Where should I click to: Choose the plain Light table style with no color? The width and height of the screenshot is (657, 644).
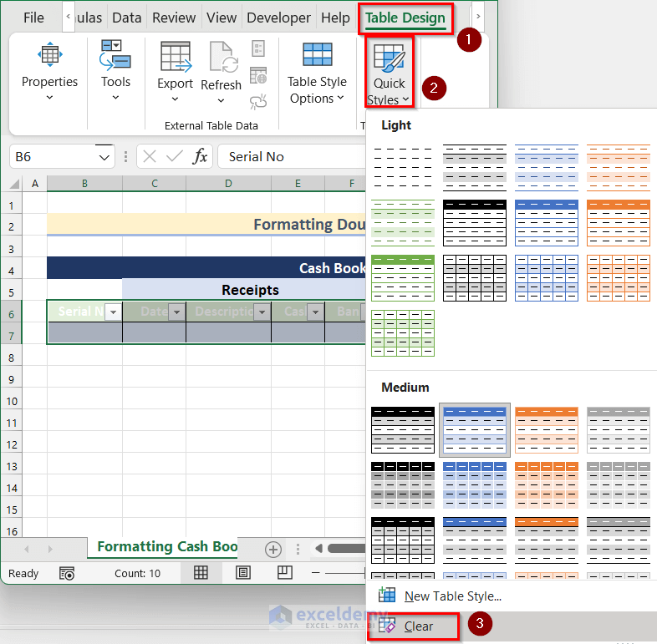(403, 168)
